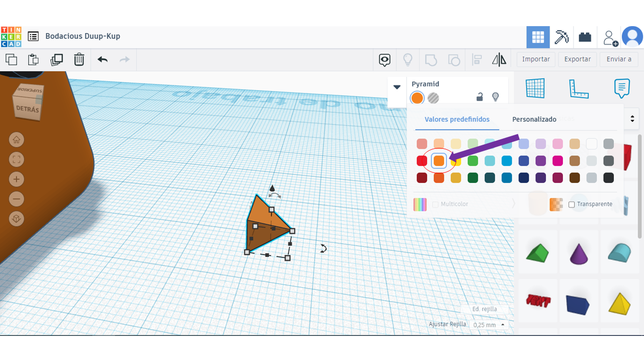Hide the Pyramid using the inspector lightbulb

pyautogui.click(x=496, y=97)
